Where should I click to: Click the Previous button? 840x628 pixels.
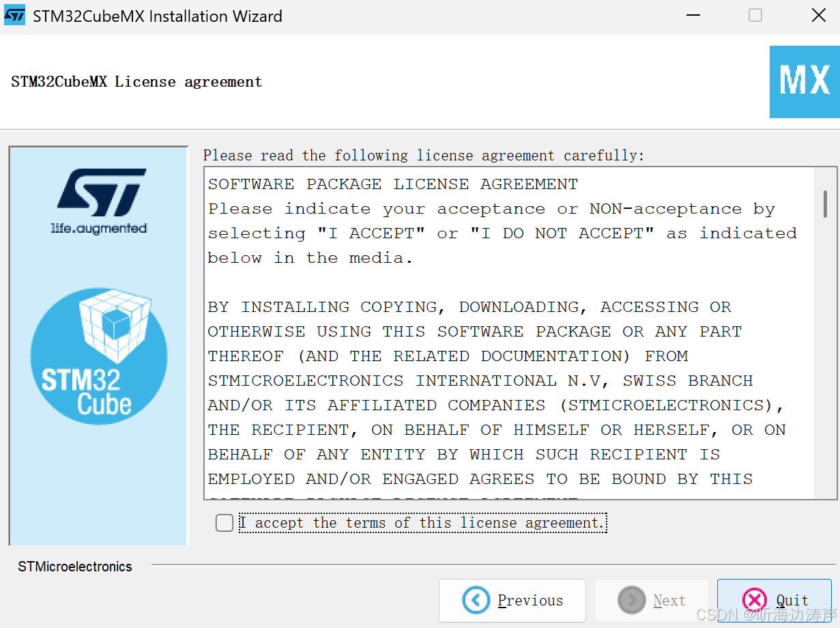click(x=512, y=601)
